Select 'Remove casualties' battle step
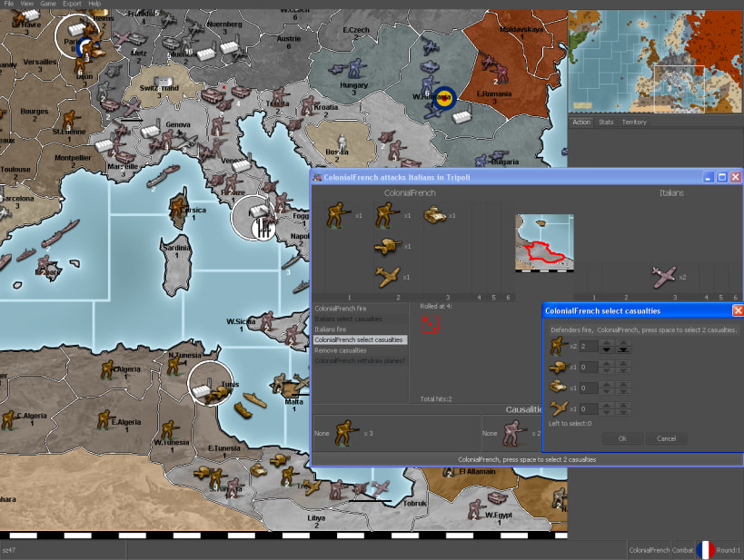Viewport: 744px width, 560px height. (360, 350)
